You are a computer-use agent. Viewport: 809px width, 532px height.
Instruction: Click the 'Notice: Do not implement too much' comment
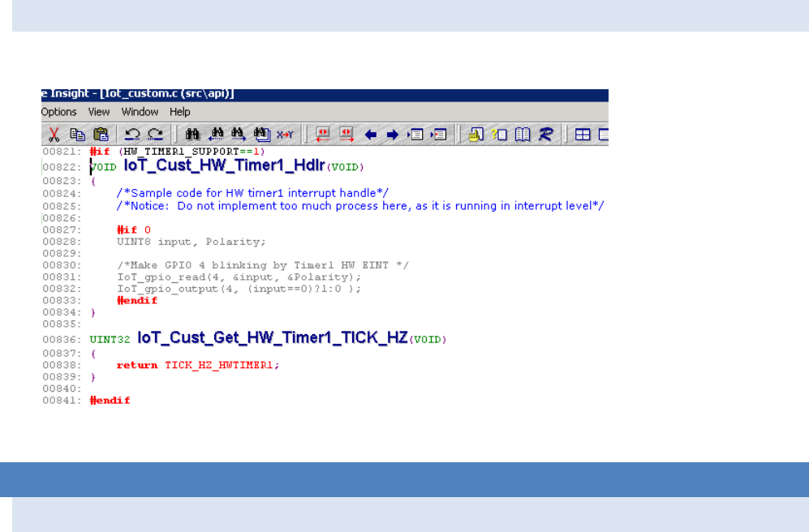pos(360,206)
